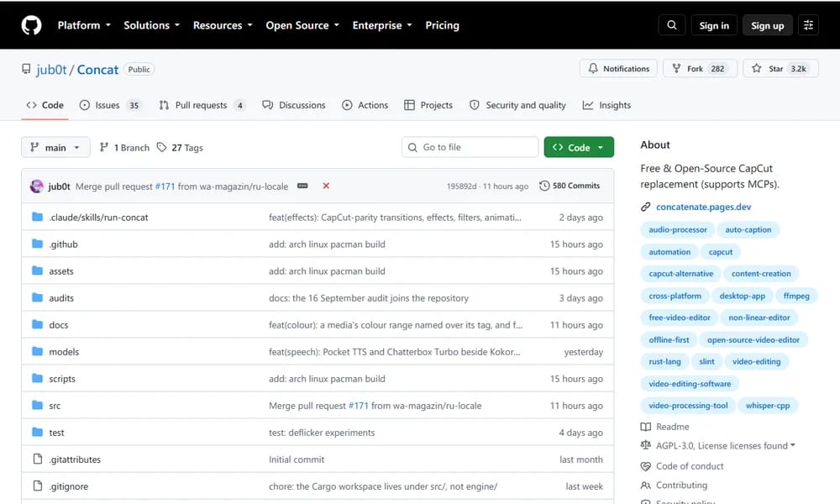840x504 pixels.
Task: Click the Readme book icon
Action: pyautogui.click(x=645, y=427)
